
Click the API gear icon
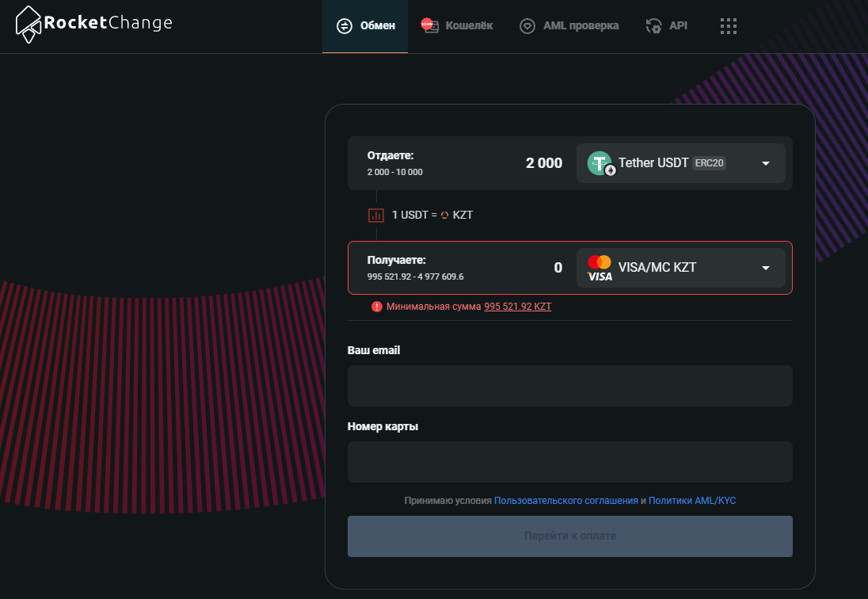(653, 26)
